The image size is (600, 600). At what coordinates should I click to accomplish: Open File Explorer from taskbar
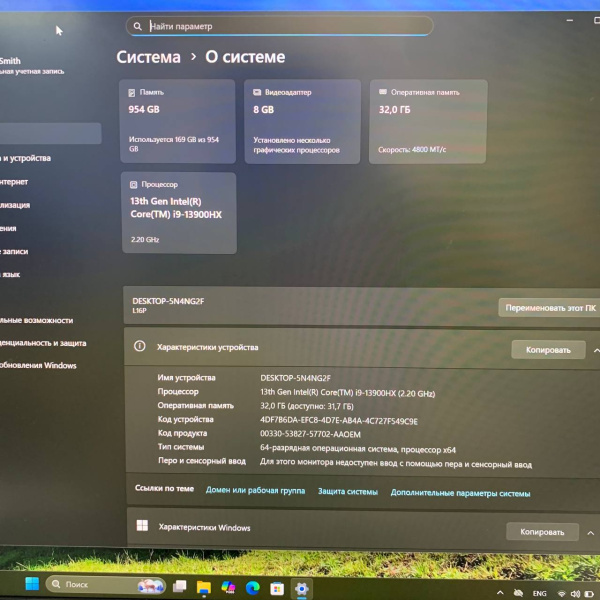pyautogui.click(x=204, y=587)
